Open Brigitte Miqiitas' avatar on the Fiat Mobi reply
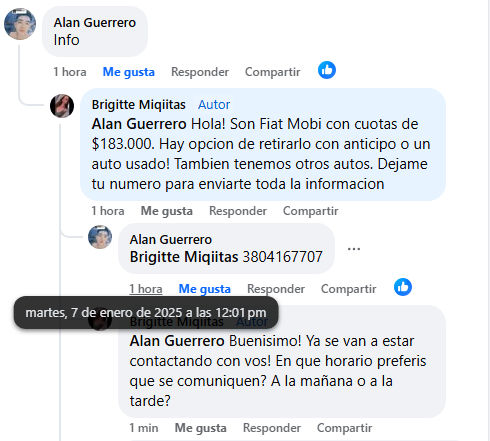The width and height of the screenshot is (490, 441). [62, 106]
